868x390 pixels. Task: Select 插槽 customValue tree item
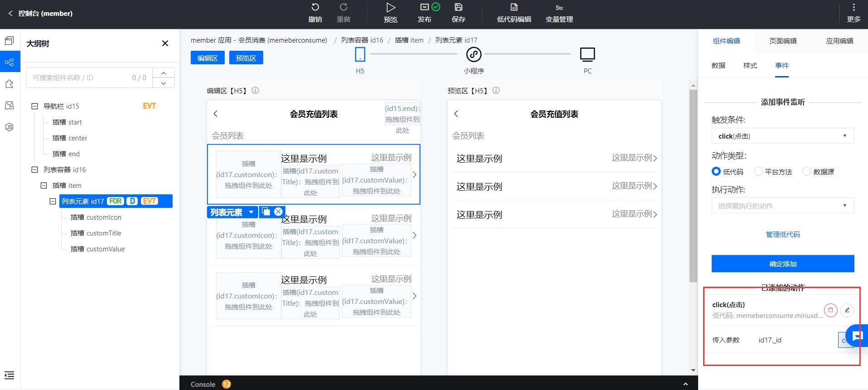pos(97,249)
